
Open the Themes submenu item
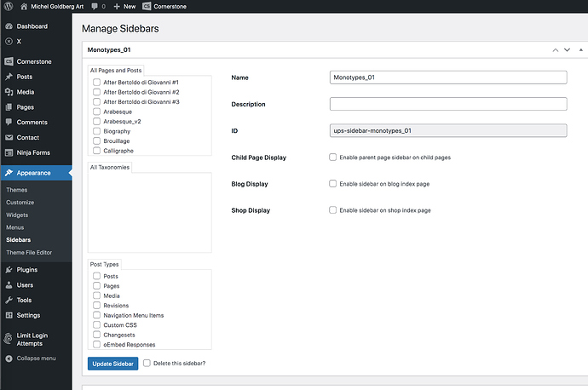click(x=16, y=190)
